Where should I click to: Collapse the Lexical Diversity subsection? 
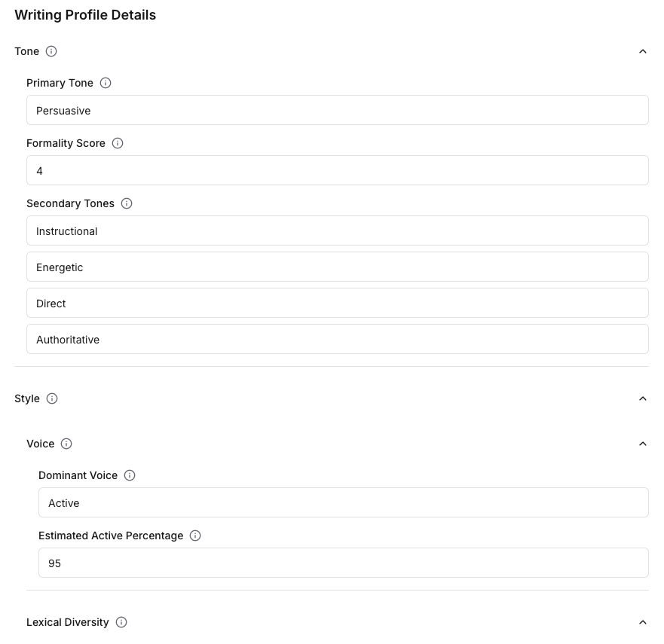pos(643,622)
